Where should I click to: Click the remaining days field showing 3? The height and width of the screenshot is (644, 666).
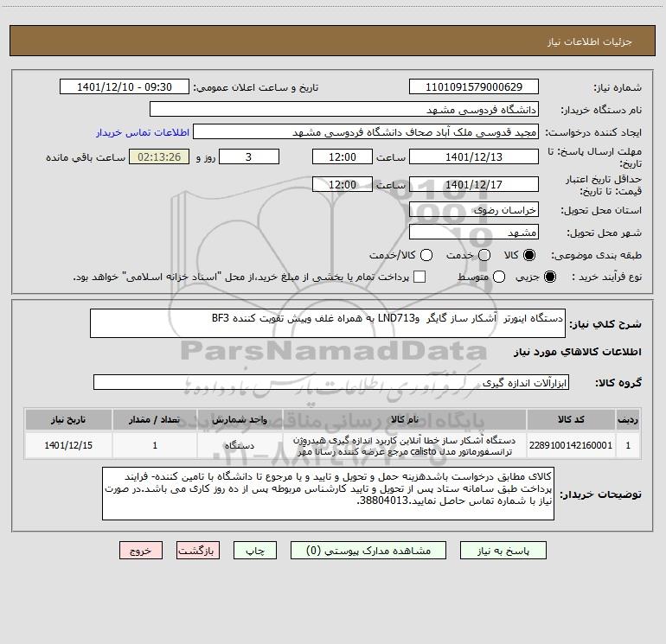click(249, 156)
